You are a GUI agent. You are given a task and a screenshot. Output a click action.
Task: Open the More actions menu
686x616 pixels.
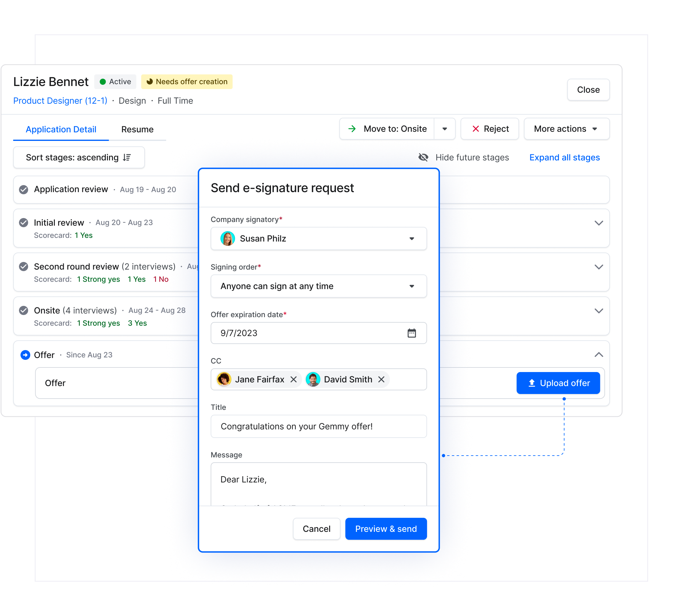pos(566,129)
